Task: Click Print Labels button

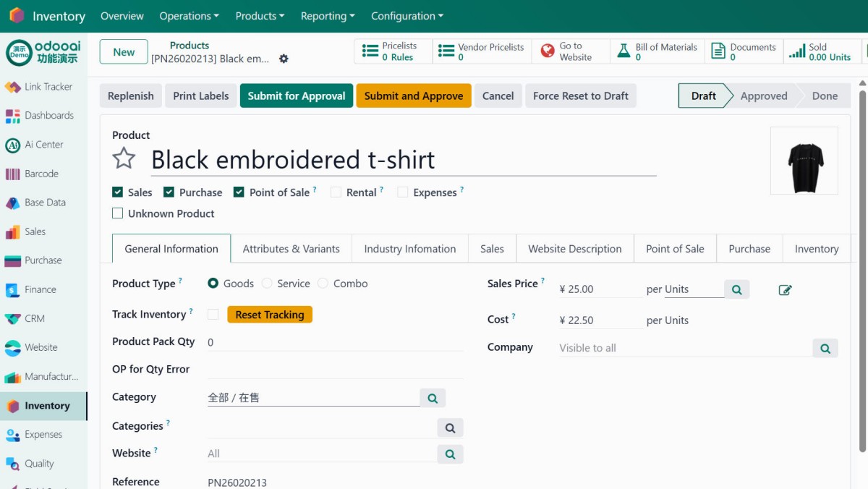Action: point(201,95)
